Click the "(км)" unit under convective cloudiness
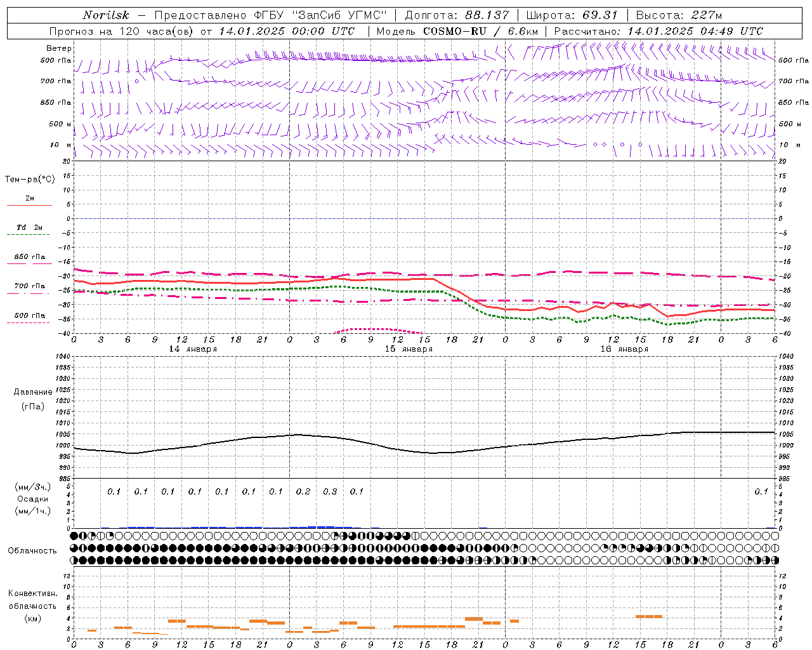 tap(33, 618)
